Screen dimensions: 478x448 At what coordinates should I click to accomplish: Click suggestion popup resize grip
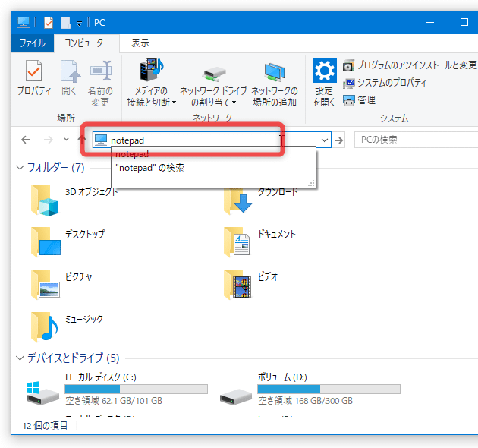tap(311, 184)
